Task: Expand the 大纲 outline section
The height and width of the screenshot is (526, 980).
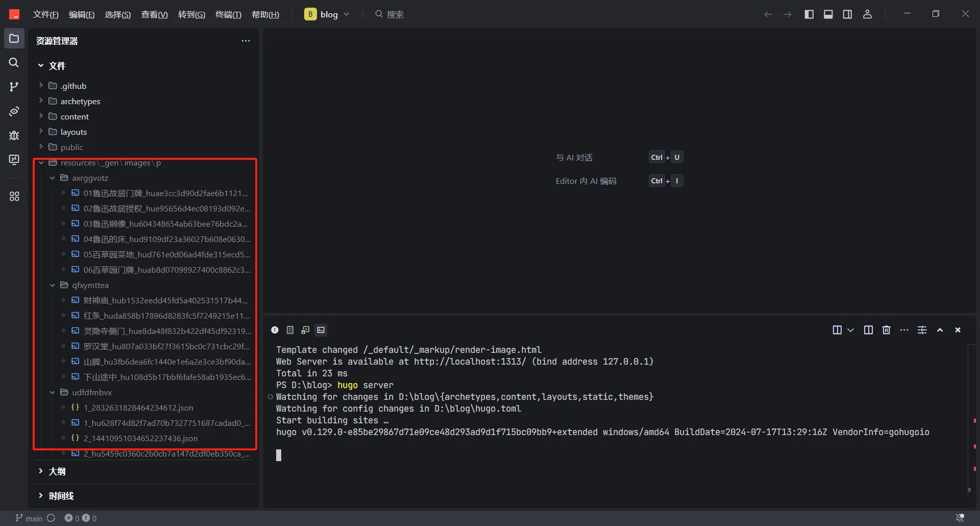Action: [144, 471]
